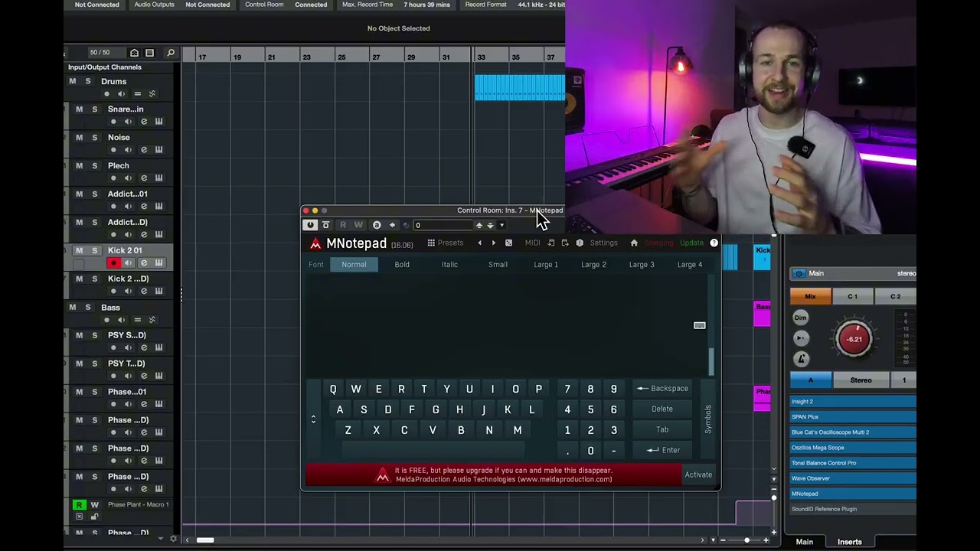Select the Small font size
The image size is (980, 551).
(498, 264)
